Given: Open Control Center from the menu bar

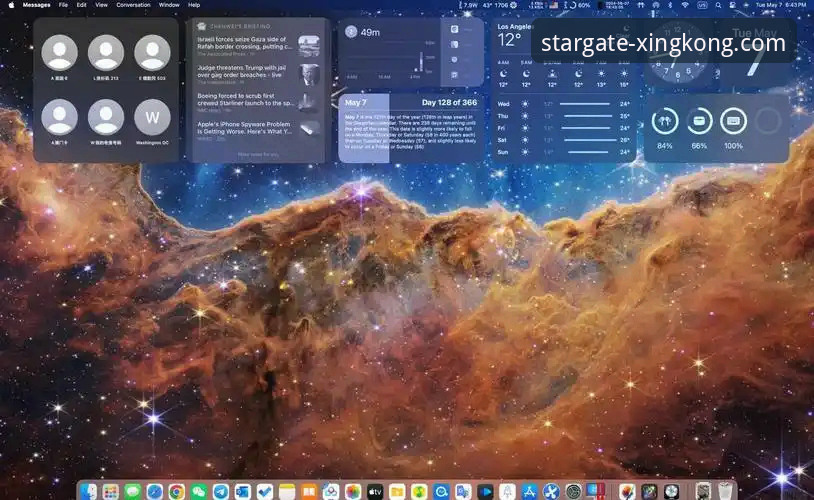Looking at the screenshot, I should pyautogui.click(x=732, y=5).
